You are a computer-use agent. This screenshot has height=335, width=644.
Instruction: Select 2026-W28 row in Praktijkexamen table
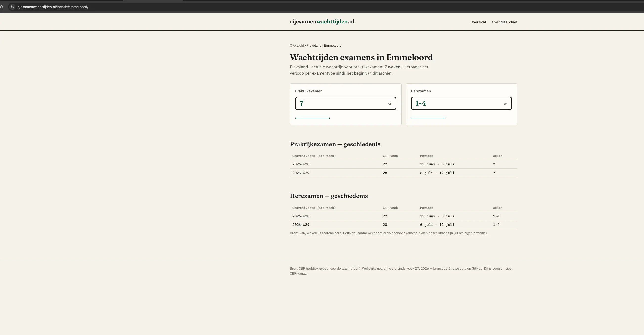(x=404, y=164)
